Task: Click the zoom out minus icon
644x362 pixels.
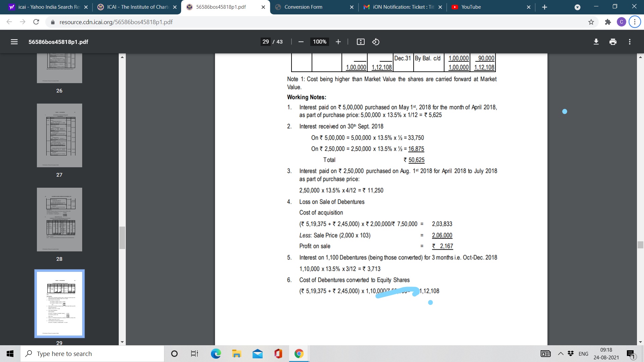Action: (x=301, y=42)
